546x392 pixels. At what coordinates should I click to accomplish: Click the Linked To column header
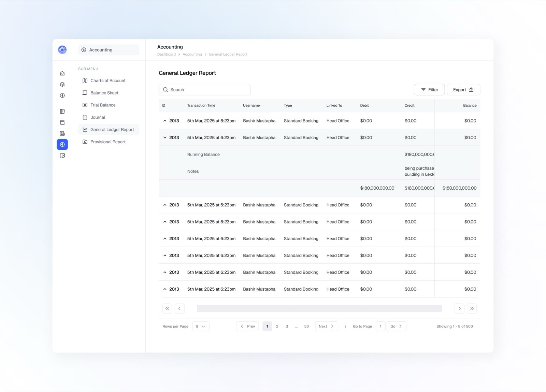[334, 105]
